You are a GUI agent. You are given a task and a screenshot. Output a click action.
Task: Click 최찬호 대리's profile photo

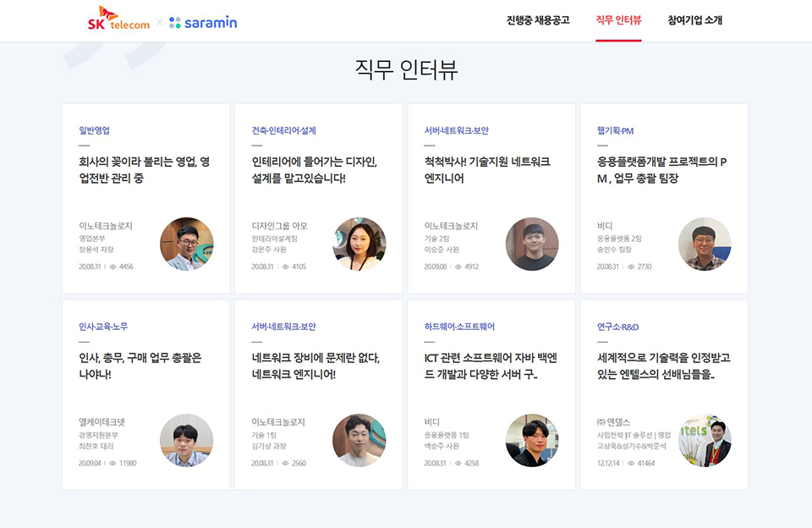[187, 441]
